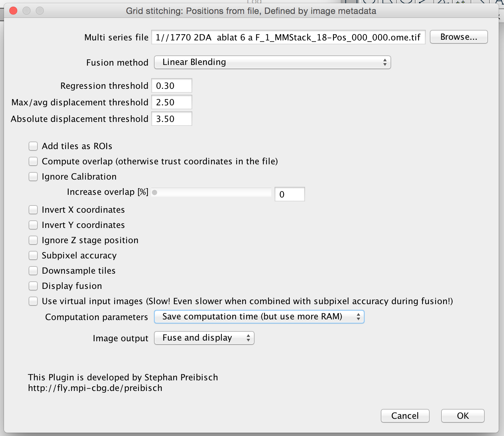This screenshot has height=436, width=504.
Task: Check Use virtual input images
Action: [33, 301]
